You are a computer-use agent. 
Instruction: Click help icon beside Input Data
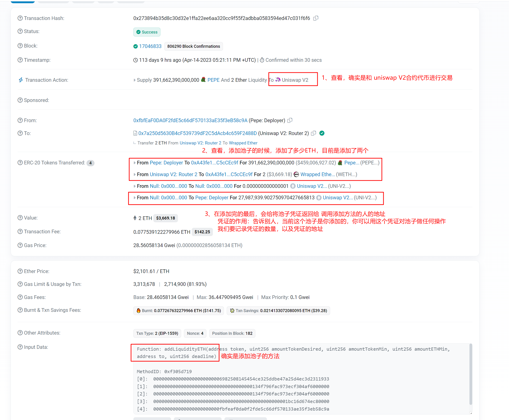[20, 347]
